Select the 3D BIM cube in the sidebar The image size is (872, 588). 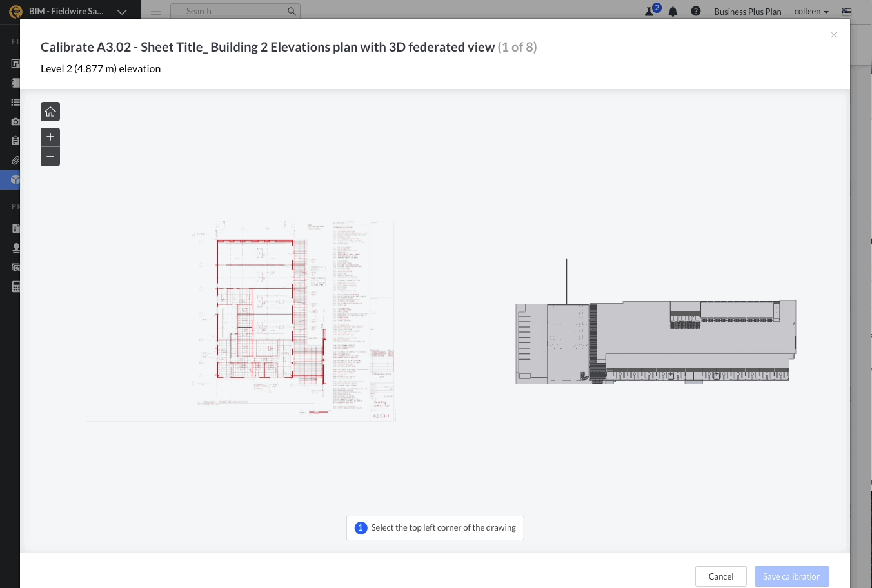[x=15, y=179]
